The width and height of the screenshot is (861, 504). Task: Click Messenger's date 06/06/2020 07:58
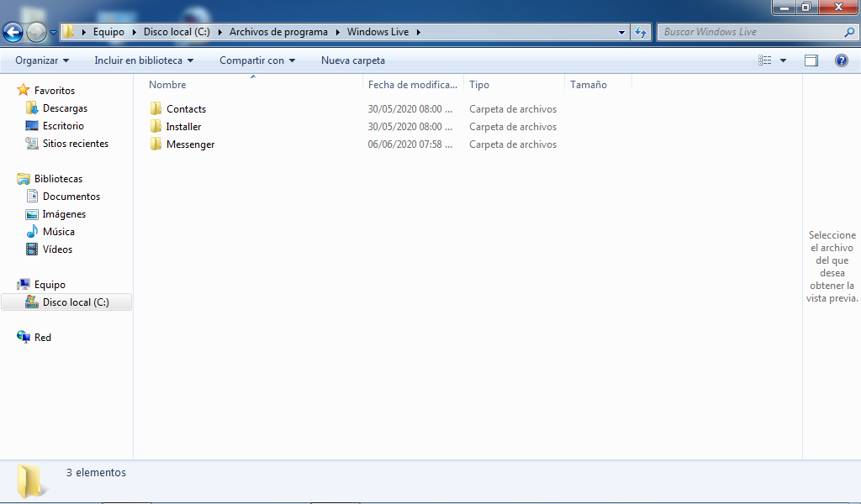(x=410, y=144)
